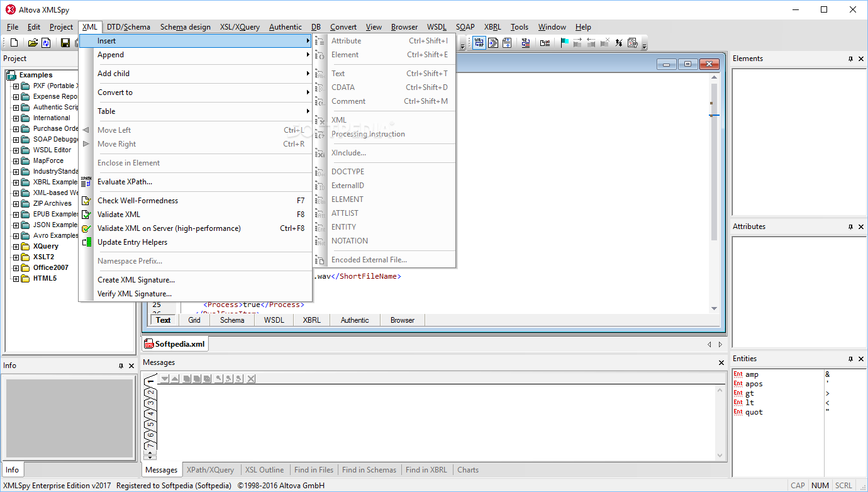The width and height of the screenshot is (868, 492).
Task: Click the editor vertical scrollbar down arrow
Action: pyautogui.click(x=714, y=308)
